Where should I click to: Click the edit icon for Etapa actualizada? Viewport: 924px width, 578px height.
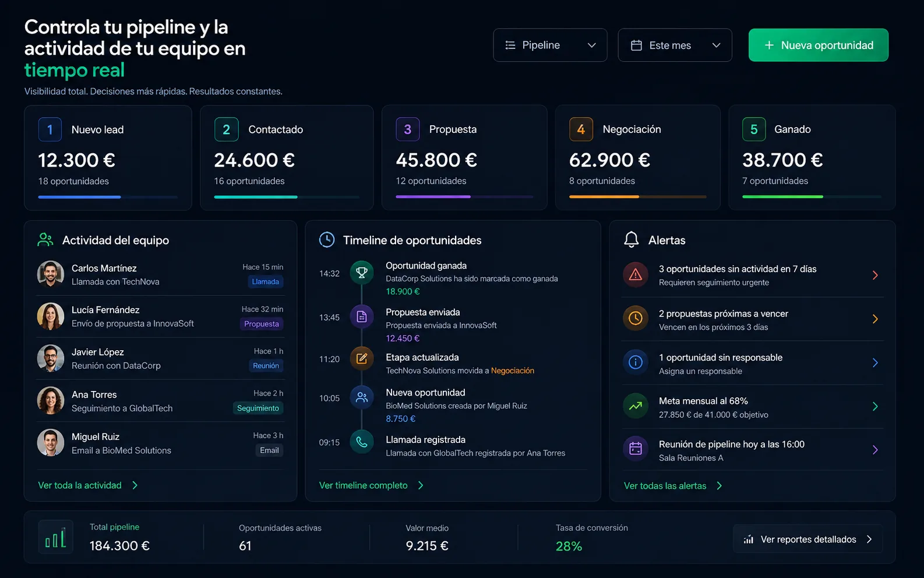[x=362, y=358]
